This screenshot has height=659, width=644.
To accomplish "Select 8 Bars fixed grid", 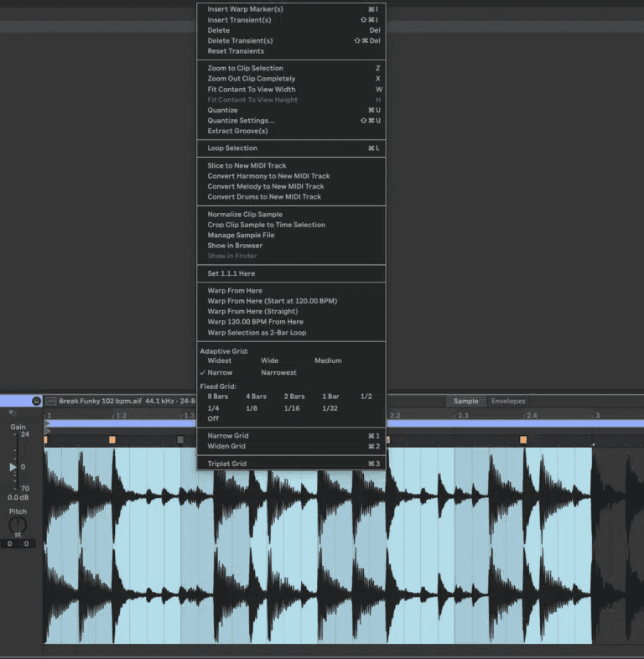I will click(218, 397).
